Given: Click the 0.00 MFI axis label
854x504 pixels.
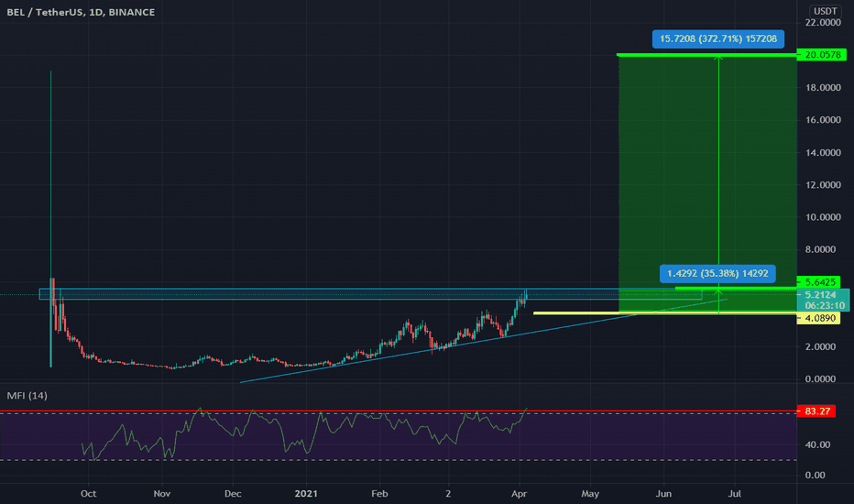Looking at the screenshot, I should pos(815,475).
